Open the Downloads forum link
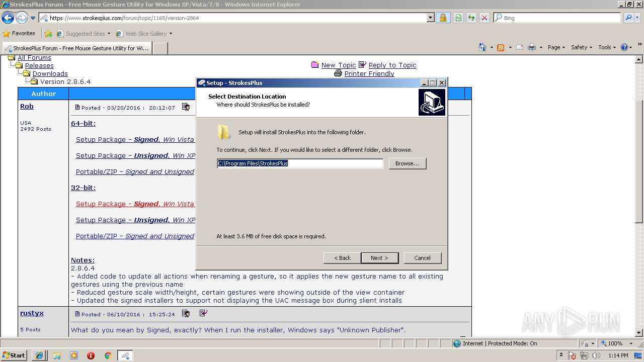The height and width of the screenshot is (362, 644). pyautogui.click(x=50, y=73)
